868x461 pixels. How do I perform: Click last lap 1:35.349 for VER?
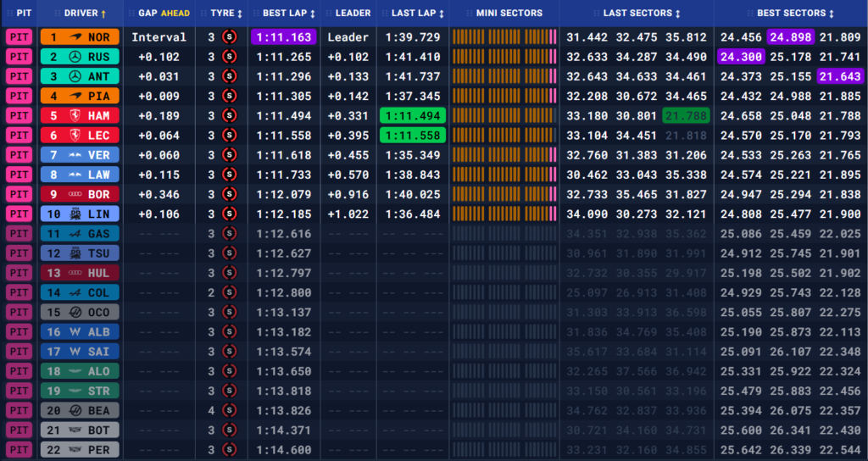click(413, 155)
